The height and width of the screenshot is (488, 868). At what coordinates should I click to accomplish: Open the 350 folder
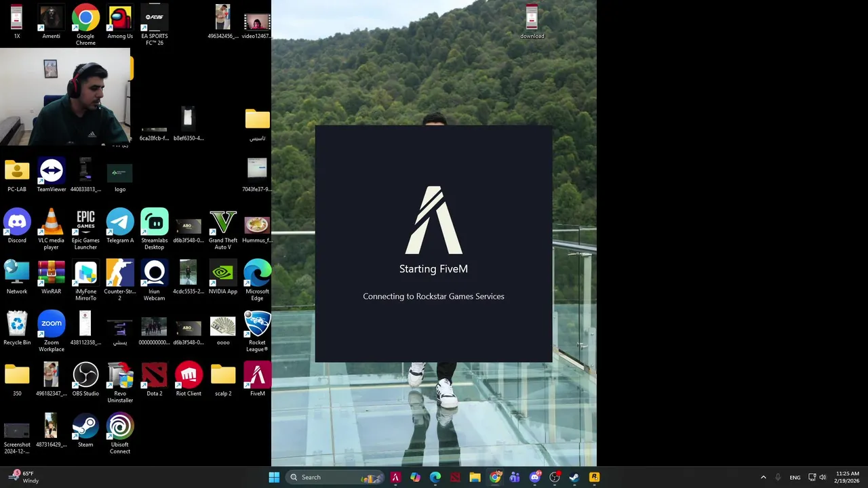click(x=17, y=380)
